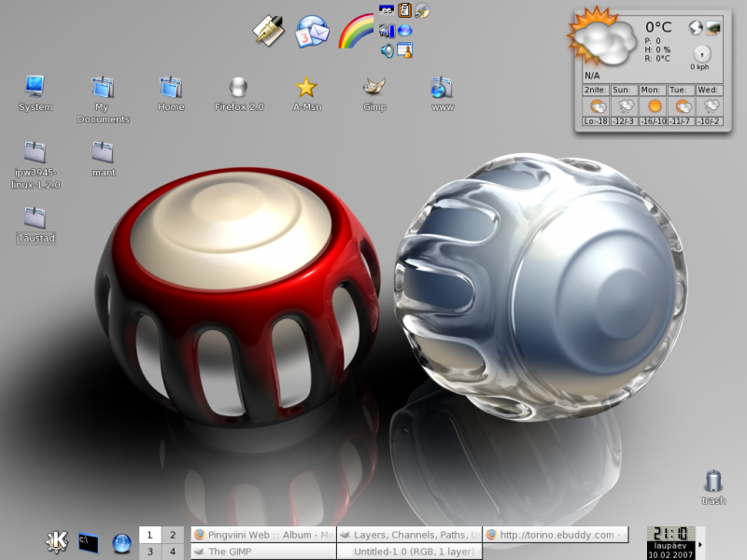The width and height of the screenshot is (747, 560).
Task: Click the -10/-2 temperature cell
Action: tap(710, 121)
